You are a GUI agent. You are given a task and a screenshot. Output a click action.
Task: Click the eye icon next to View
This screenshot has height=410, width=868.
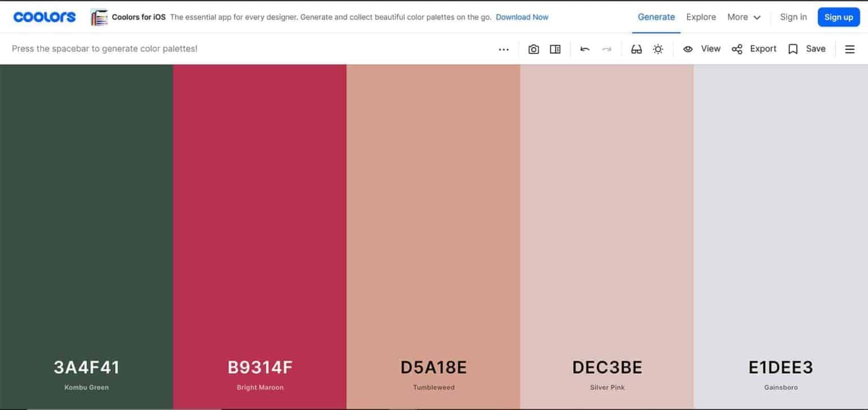[x=688, y=49]
